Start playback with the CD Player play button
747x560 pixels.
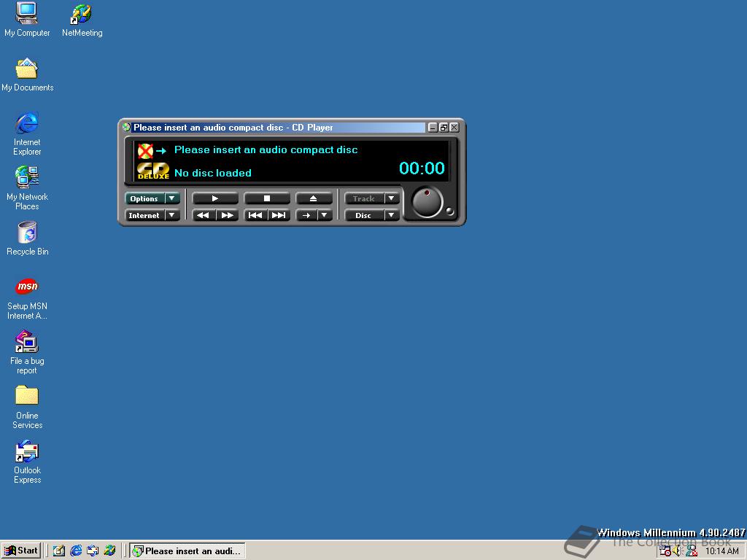[215, 198]
